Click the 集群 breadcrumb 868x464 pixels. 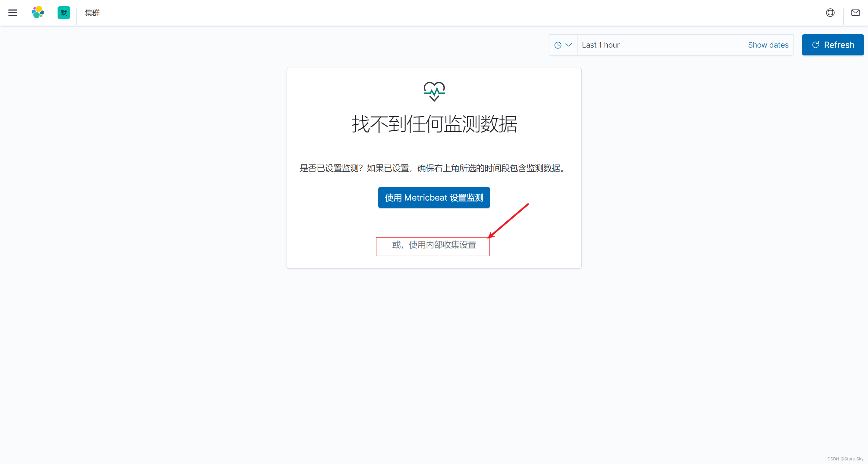click(92, 13)
